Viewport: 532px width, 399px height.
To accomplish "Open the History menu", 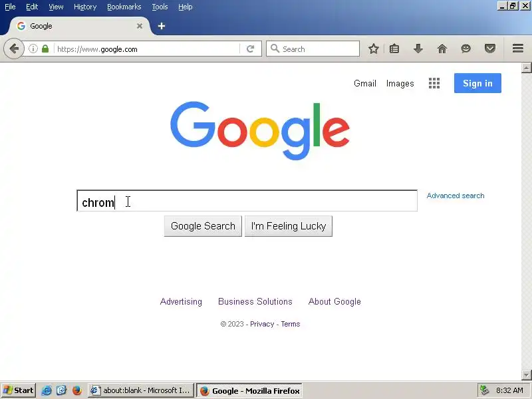I will click(85, 7).
